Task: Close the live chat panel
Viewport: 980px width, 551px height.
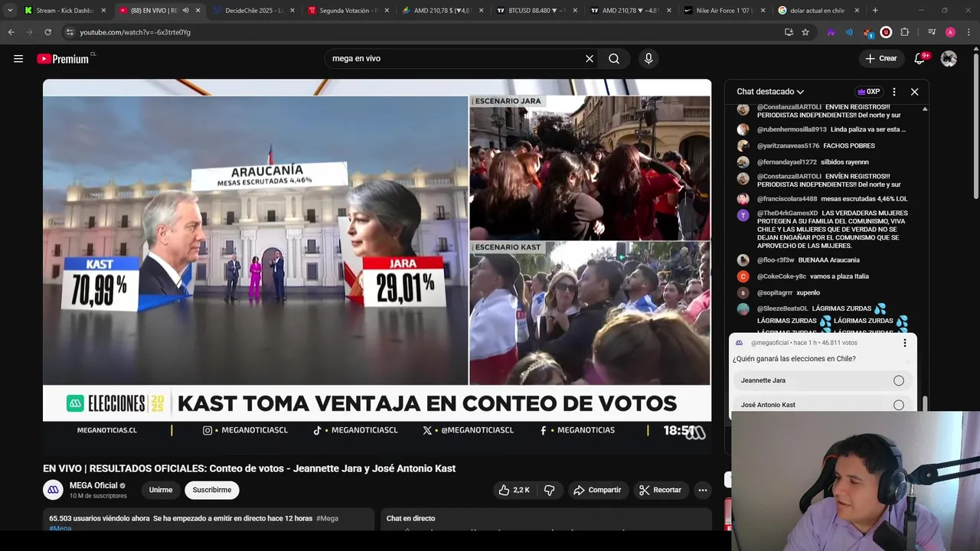Action: click(914, 92)
